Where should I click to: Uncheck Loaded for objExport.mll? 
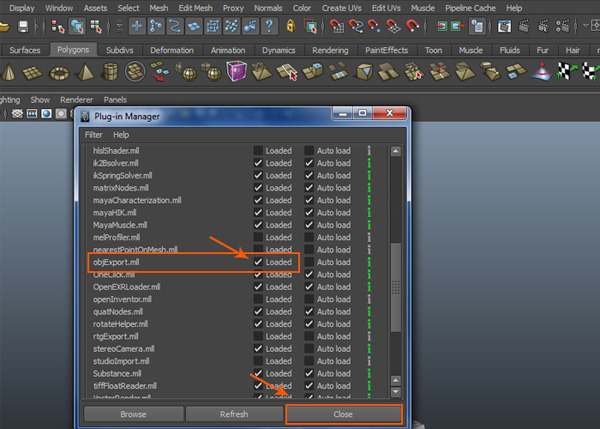[258, 262]
